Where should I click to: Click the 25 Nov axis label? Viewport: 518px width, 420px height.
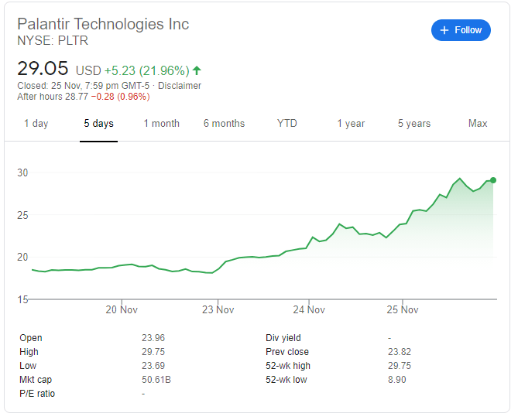(402, 309)
